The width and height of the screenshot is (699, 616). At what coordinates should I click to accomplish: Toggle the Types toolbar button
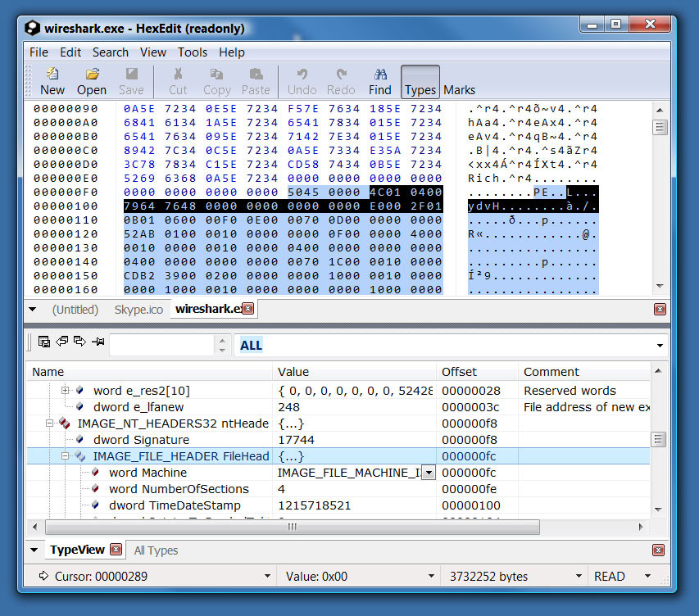click(420, 82)
